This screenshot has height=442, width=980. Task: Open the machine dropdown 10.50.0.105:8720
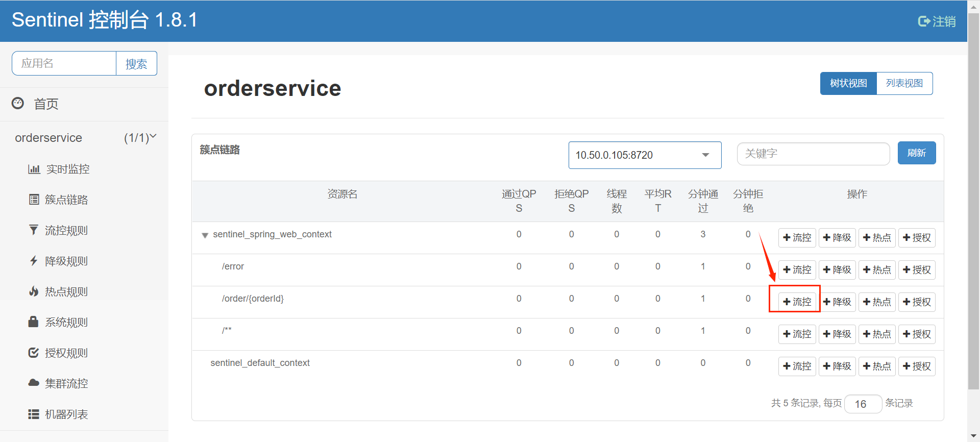click(645, 155)
